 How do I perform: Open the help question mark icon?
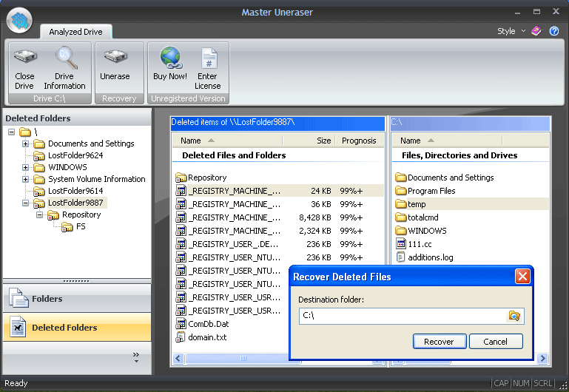tap(554, 31)
